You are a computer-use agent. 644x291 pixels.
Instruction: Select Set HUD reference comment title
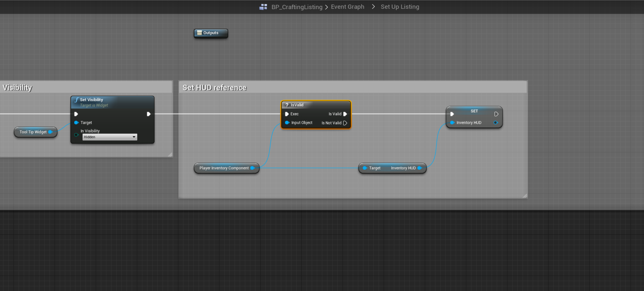(x=214, y=88)
